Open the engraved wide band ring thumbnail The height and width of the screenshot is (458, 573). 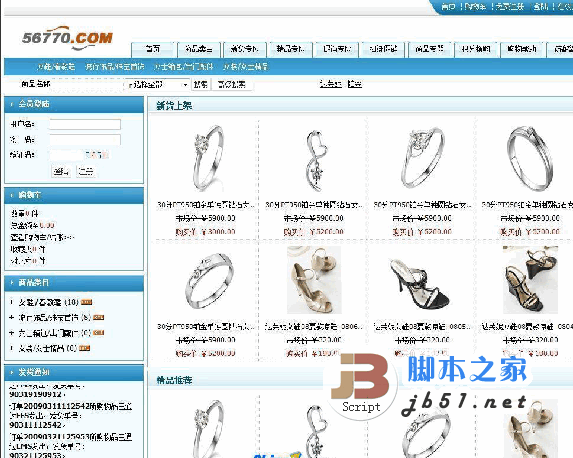coord(209,280)
